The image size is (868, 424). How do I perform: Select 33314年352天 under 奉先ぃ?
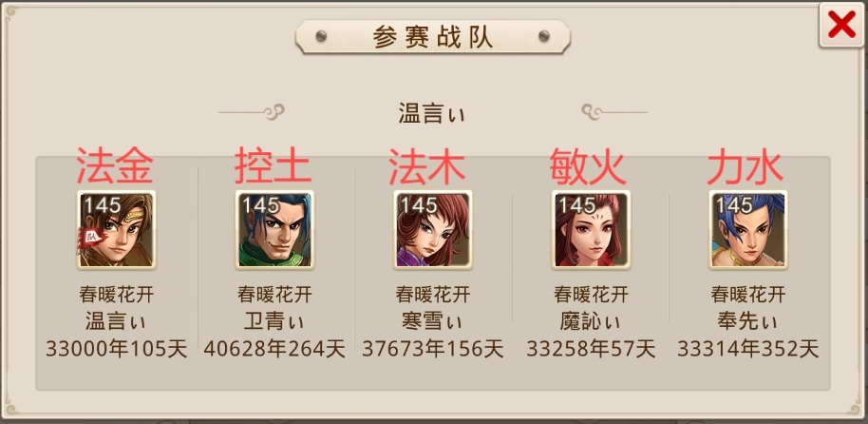748,349
